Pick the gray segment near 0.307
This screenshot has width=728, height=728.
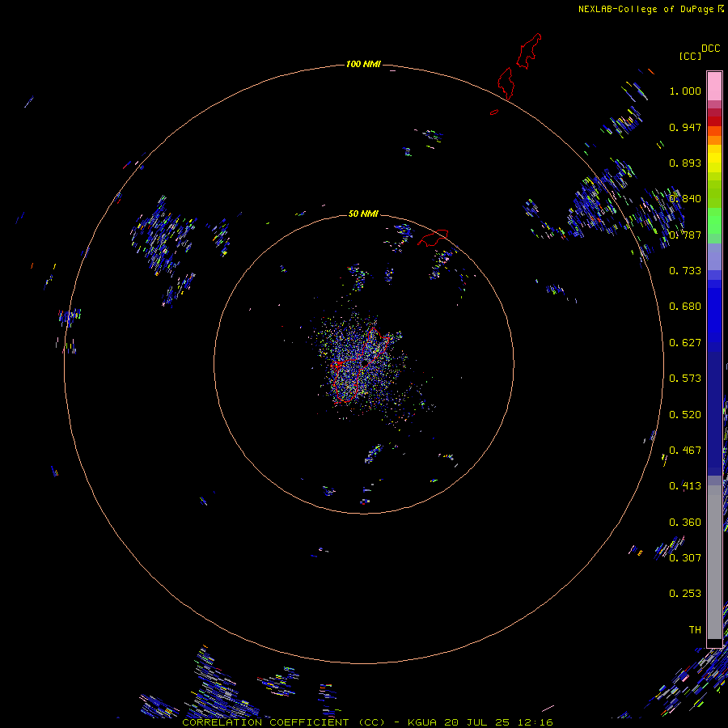coord(714,566)
